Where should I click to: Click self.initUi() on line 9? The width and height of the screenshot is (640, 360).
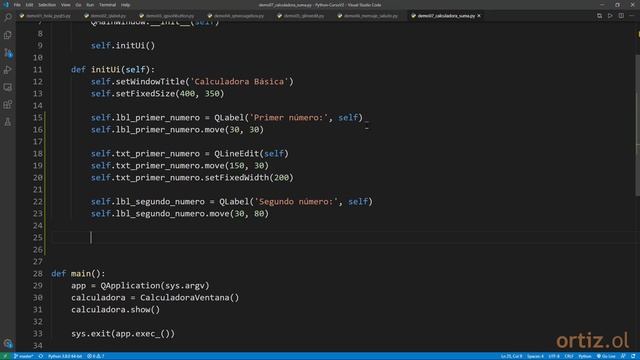point(123,45)
